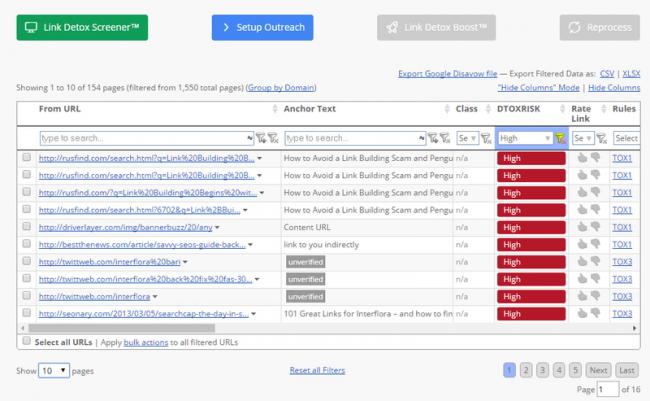Click thumbs down for seonary.com row
650x401 pixels.
click(595, 313)
